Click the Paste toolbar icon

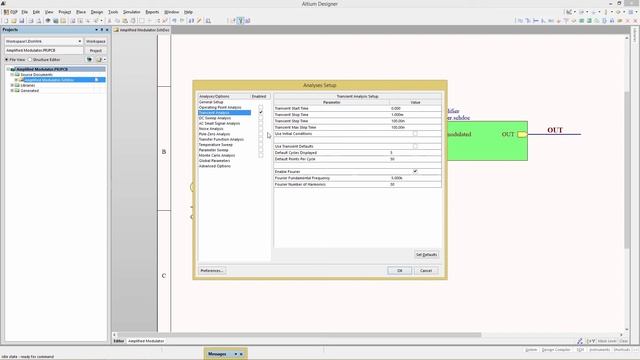click(124, 20)
